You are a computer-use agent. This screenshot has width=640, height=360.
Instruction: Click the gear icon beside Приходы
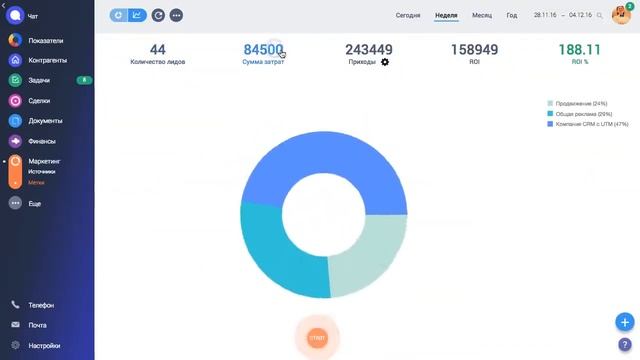pos(385,62)
